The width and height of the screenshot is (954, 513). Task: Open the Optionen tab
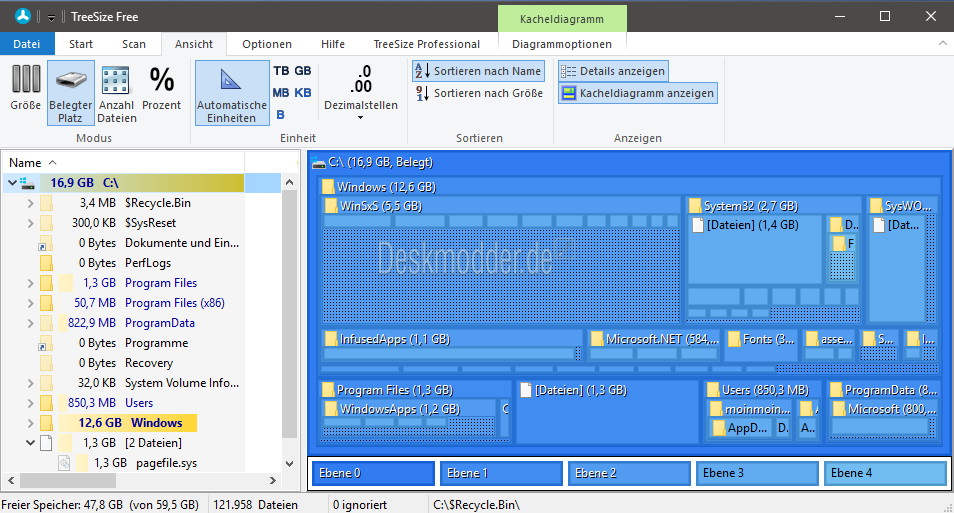click(266, 44)
